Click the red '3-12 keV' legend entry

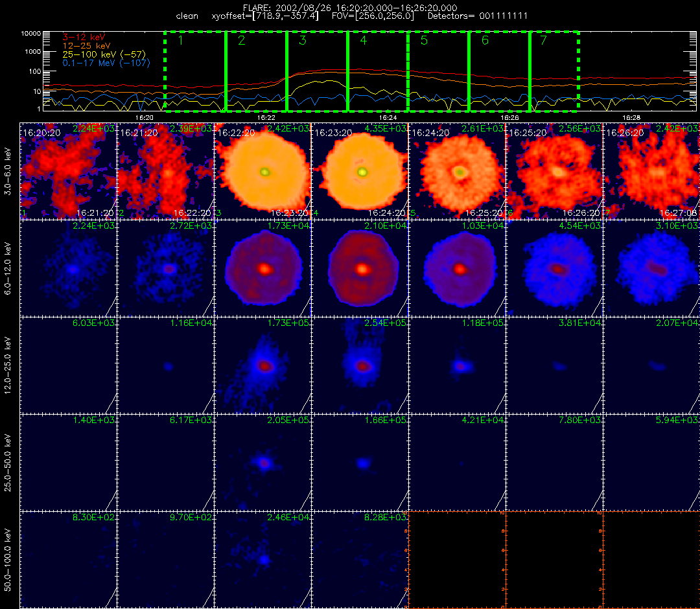click(x=84, y=37)
